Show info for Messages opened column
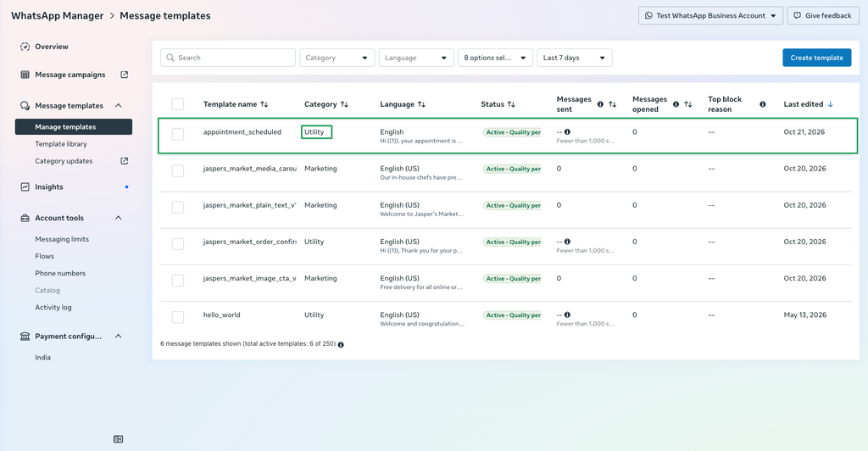This screenshot has width=868, height=451. [x=676, y=104]
